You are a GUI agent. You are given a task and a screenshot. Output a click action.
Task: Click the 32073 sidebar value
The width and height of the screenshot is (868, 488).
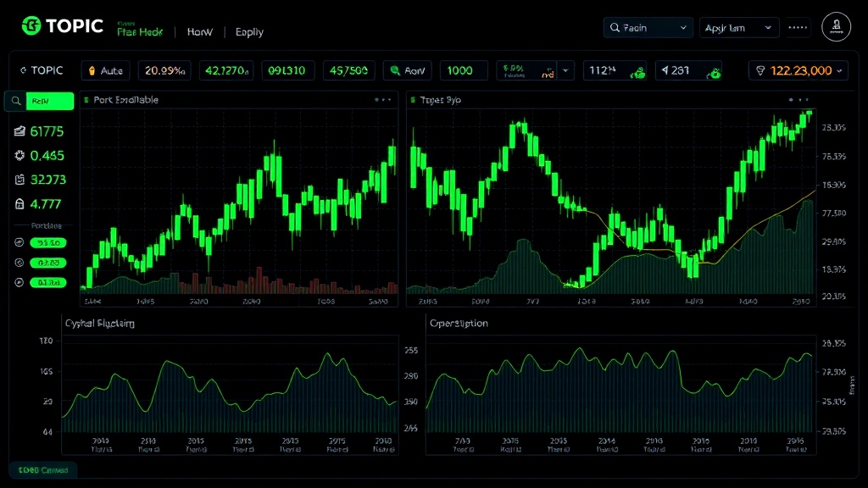click(48, 180)
